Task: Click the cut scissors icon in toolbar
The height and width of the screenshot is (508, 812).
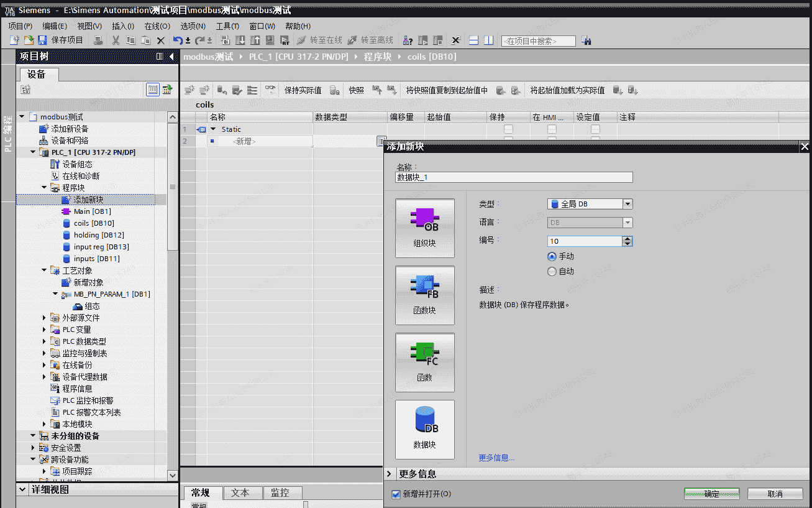Action: coord(116,40)
